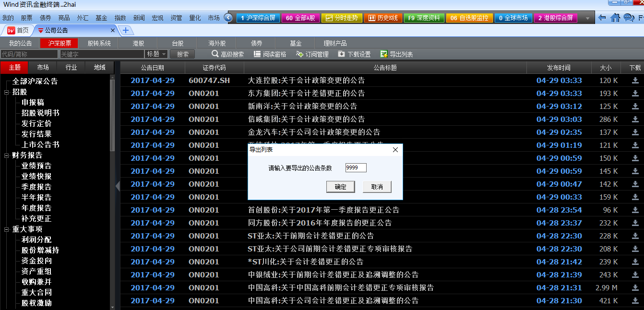644x310 pixels.
Task: Open the 标题 search field dropdown
Action: click(156, 54)
